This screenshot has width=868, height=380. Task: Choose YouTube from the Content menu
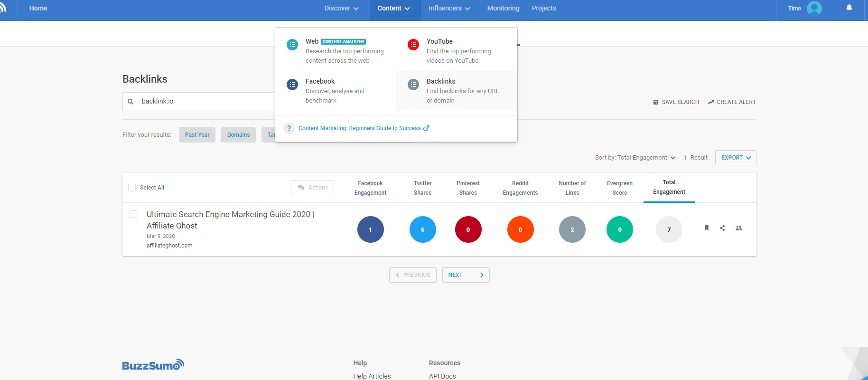457,51
